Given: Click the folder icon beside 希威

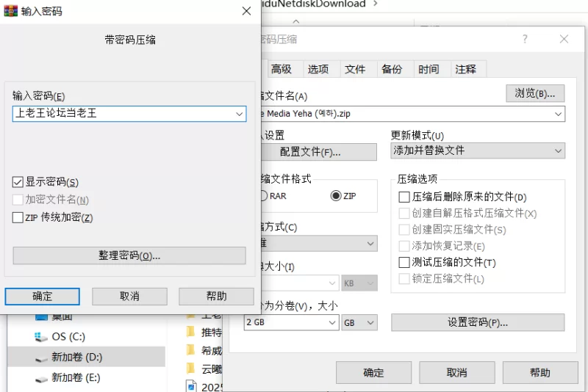Looking at the screenshot, I should pyautogui.click(x=191, y=350).
